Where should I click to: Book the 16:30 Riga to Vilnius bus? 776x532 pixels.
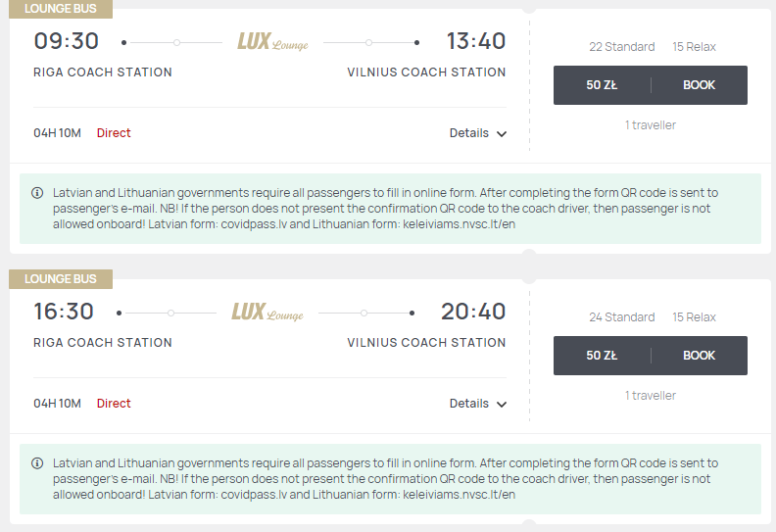coord(699,356)
